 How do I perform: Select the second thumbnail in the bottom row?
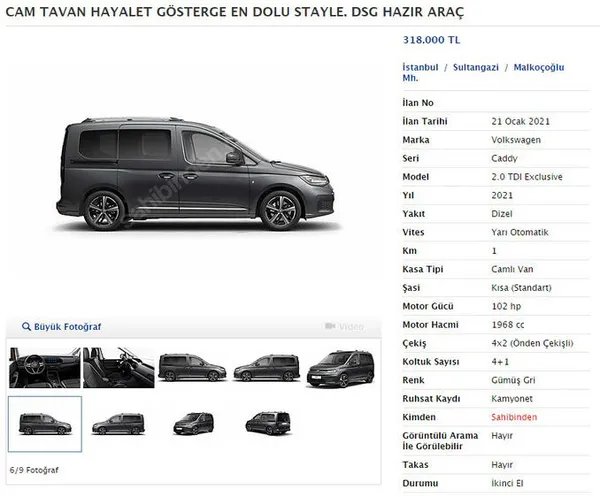[x=118, y=423]
